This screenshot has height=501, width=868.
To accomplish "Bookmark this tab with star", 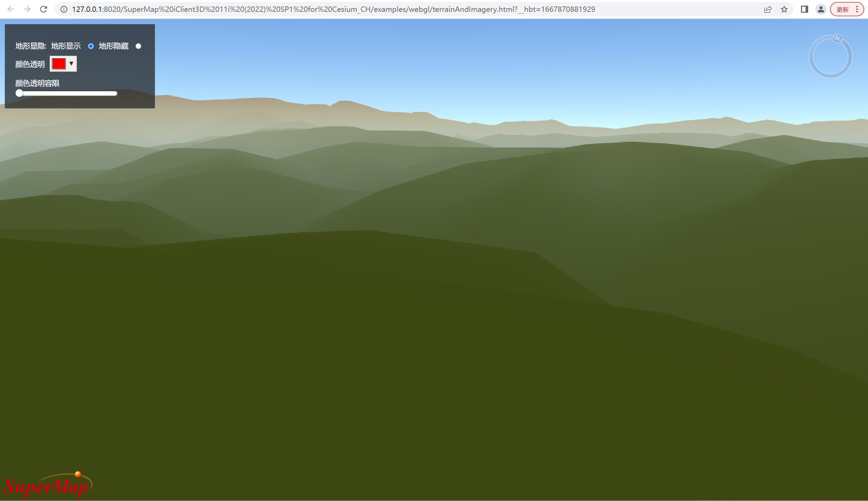I will coord(784,9).
